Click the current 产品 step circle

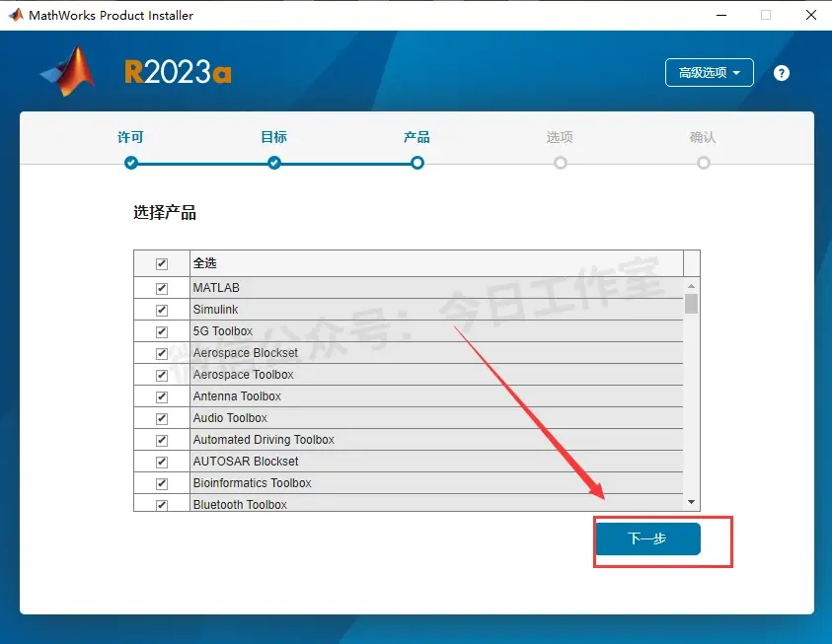coord(417,163)
